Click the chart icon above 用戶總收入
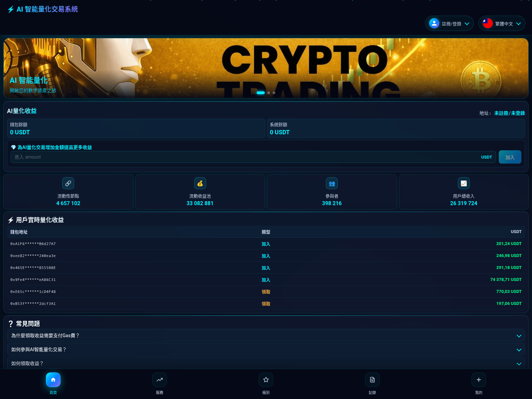The height and width of the screenshot is (399, 532). [x=464, y=183]
